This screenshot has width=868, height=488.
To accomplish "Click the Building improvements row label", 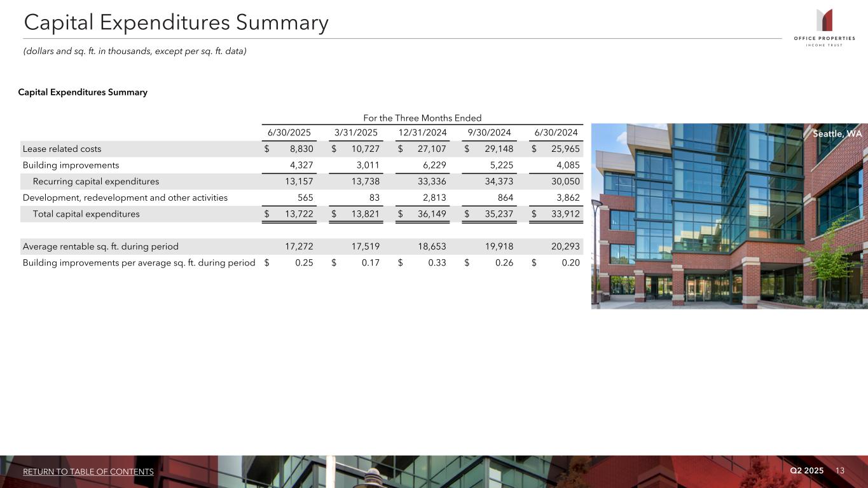I will click(71, 165).
